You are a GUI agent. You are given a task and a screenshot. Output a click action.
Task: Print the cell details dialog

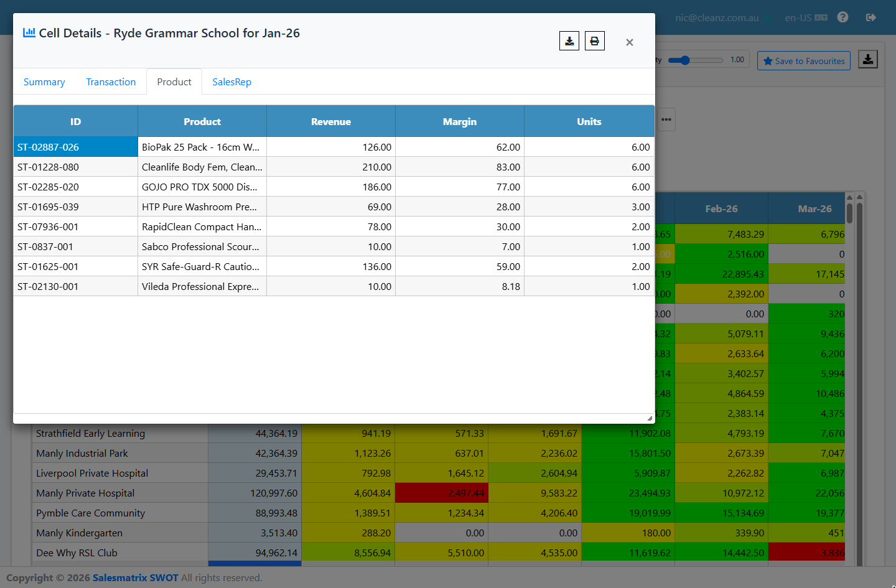pyautogui.click(x=595, y=41)
